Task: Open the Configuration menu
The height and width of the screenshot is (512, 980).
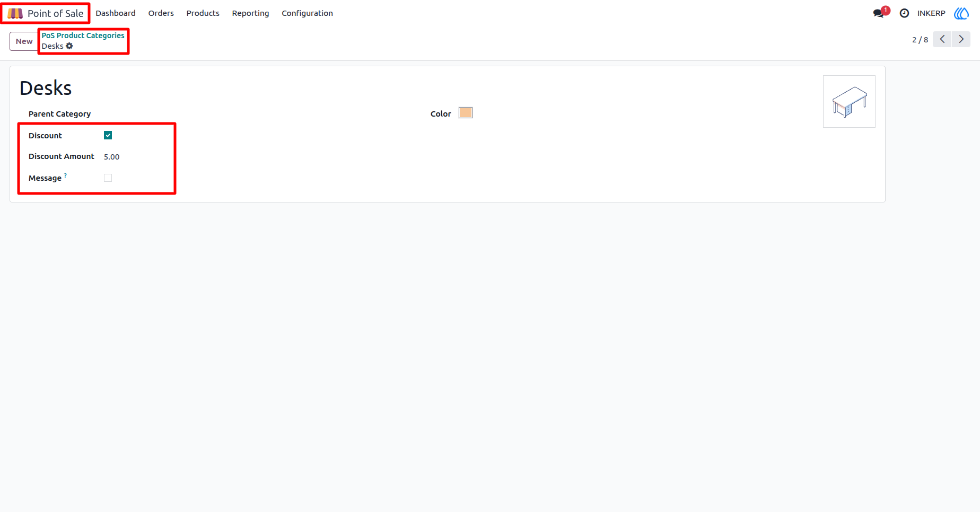Action: (307, 13)
